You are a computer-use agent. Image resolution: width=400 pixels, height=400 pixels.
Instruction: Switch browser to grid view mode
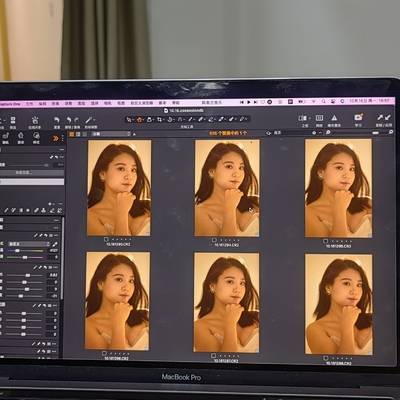click(71, 134)
